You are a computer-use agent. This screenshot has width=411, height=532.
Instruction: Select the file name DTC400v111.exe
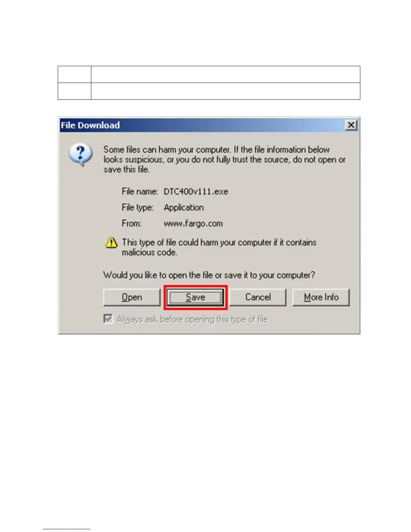point(196,191)
